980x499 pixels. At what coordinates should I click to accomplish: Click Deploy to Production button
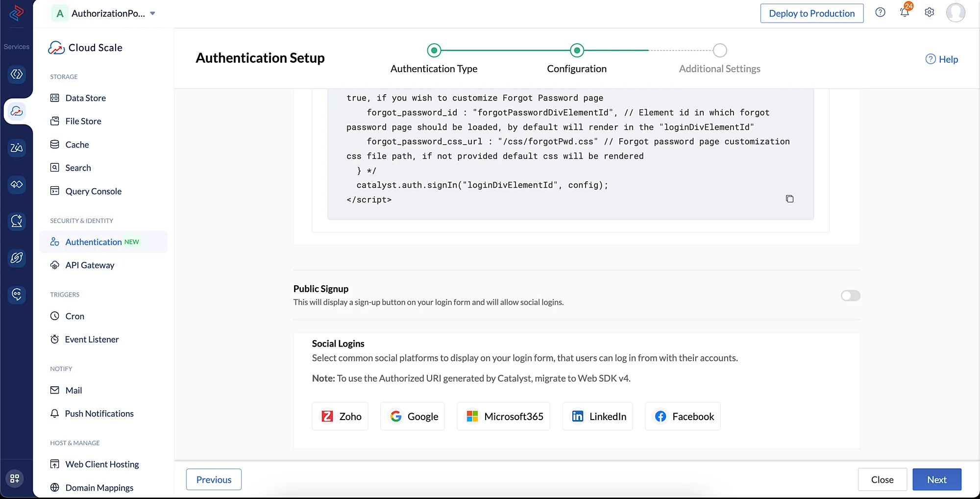pos(811,13)
